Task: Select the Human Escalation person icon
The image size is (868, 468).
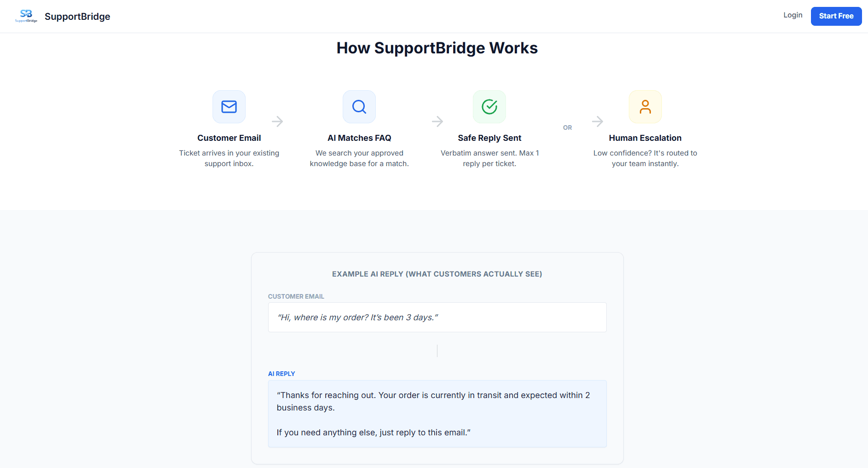Action: click(645, 107)
